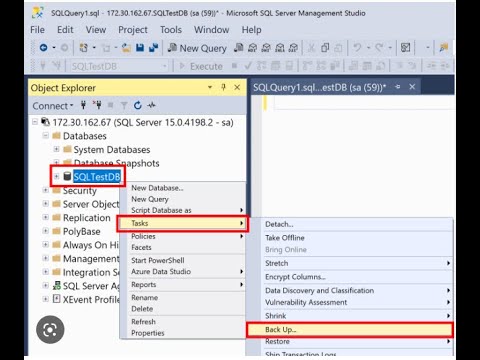Expand the System Databases folder
This screenshot has height=360, width=480.
pos(56,149)
